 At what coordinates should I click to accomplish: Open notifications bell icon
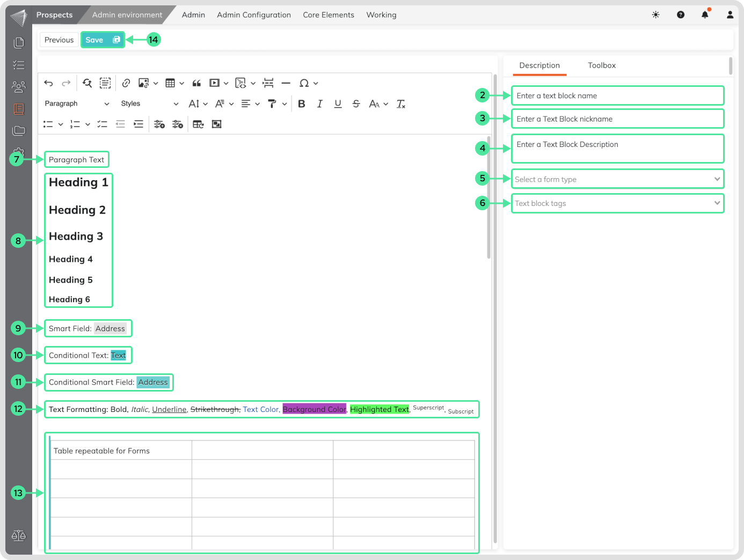pyautogui.click(x=705, y=15)
